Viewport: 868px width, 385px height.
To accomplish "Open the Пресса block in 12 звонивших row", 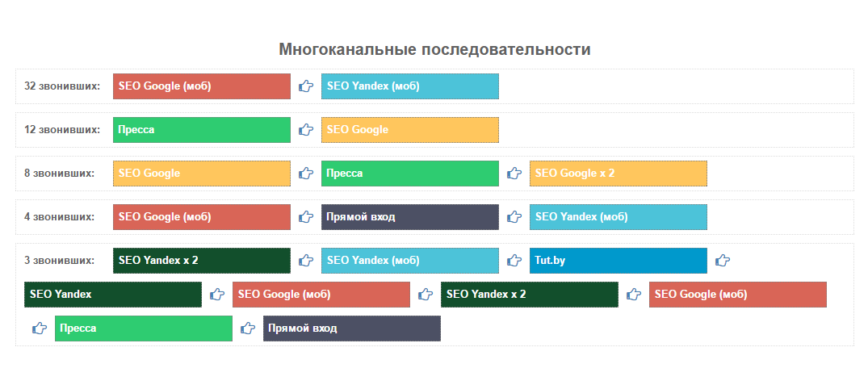I will [x=201, y=130].
